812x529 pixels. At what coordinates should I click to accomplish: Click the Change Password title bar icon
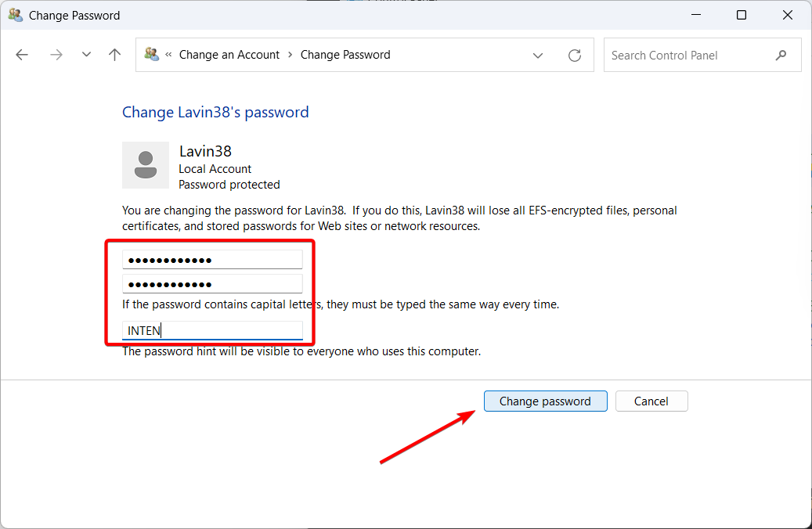coord(16,15)
